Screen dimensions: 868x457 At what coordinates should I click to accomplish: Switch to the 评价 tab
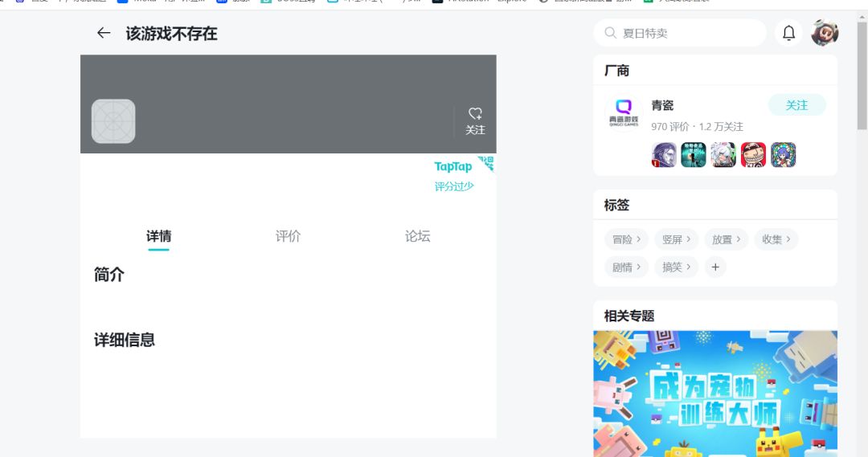[x=288, y=236]
